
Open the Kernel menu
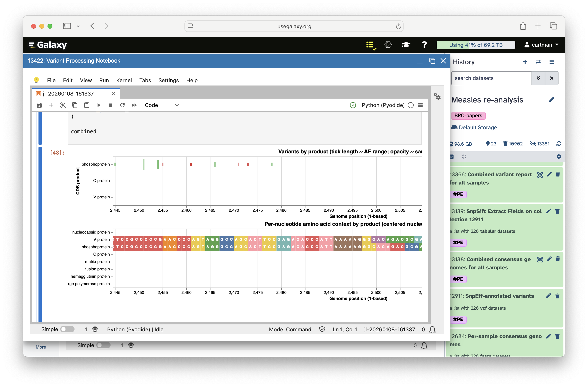(124, 80)
